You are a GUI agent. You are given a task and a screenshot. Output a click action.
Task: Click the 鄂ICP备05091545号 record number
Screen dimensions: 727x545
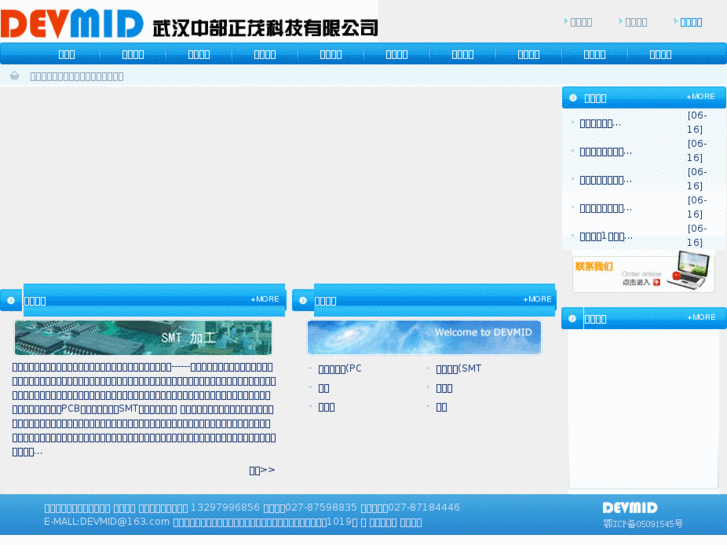643,524
